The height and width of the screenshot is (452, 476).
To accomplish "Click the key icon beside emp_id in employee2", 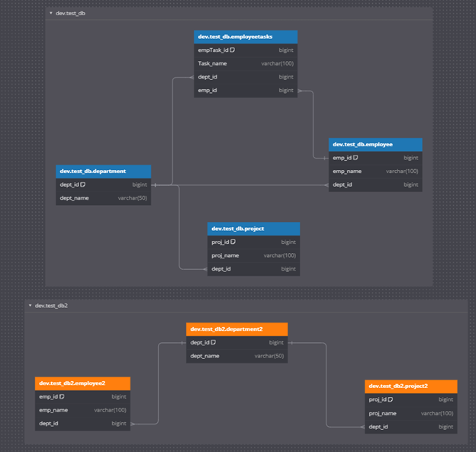I will click(x=62, y=396).
